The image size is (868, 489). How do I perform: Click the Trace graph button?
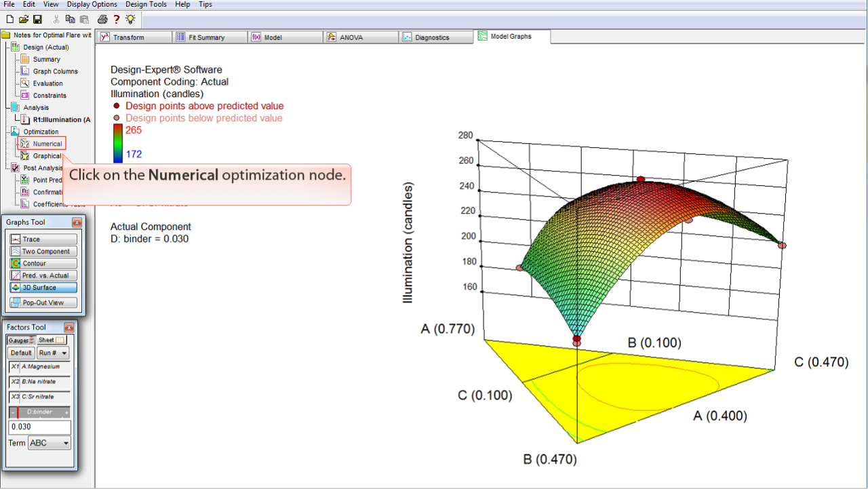pos(43,239)
